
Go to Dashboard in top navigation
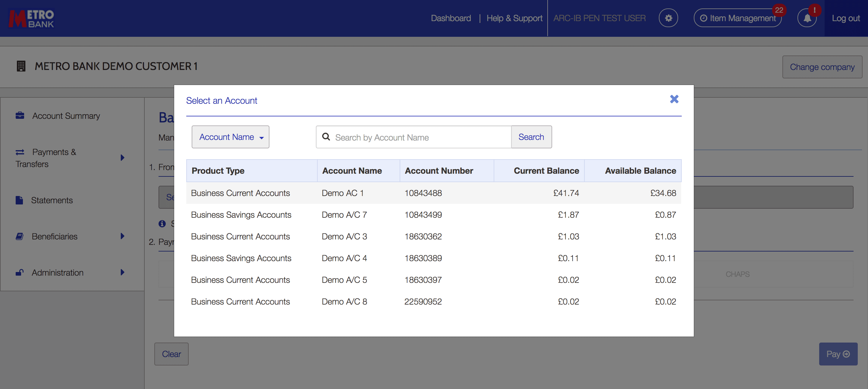coord(451,18)
